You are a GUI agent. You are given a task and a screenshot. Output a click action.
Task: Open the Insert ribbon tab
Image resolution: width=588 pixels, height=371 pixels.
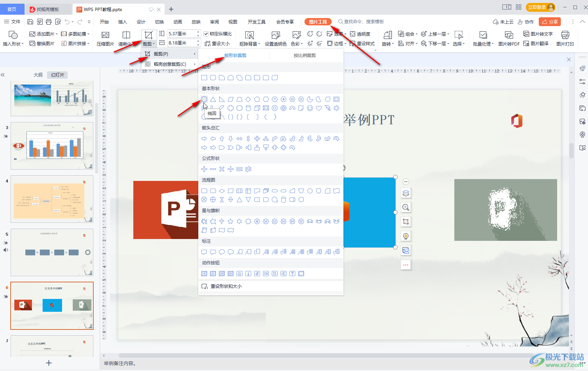click(x=122, y=22)
